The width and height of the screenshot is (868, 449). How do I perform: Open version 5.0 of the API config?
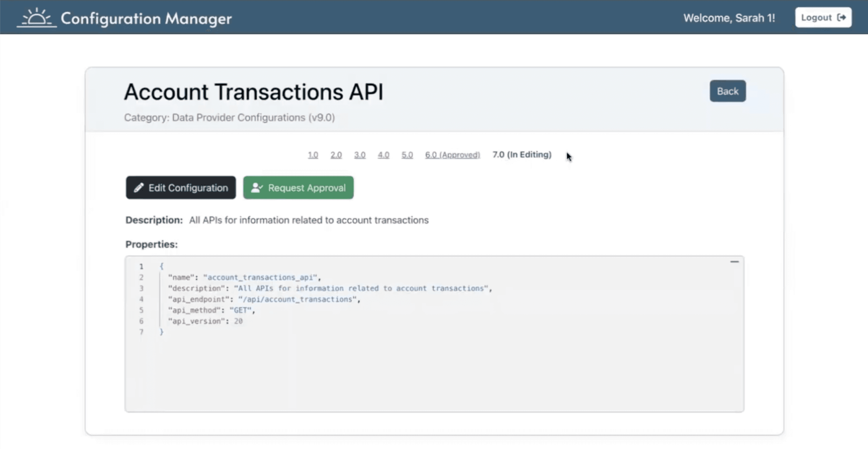pos(407,155)
